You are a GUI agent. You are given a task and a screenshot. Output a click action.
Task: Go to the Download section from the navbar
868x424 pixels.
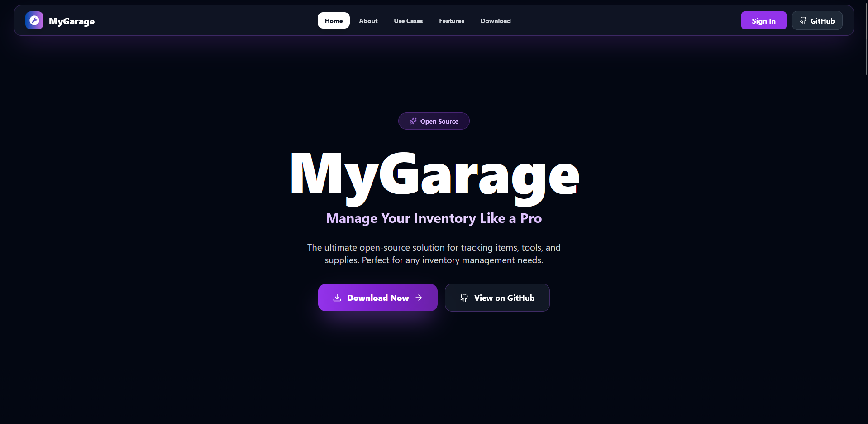(x=495, y=20)
